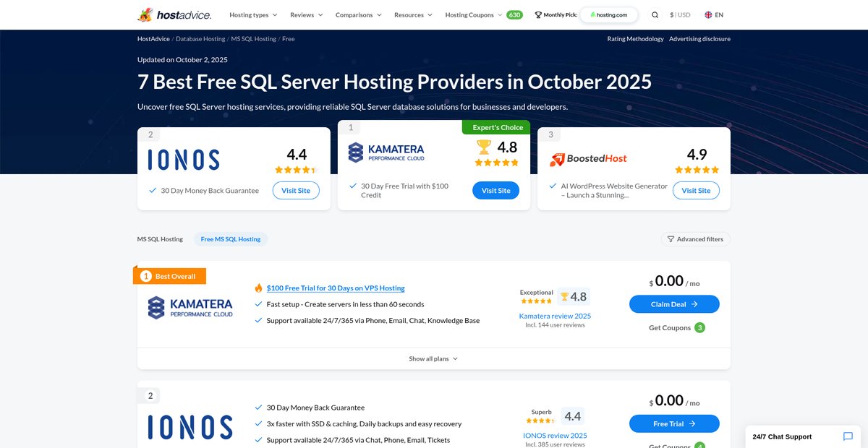Click the globe language icon
Image resolution: width=868 pixels, height=448 pixels.
(x=708, y=14)
